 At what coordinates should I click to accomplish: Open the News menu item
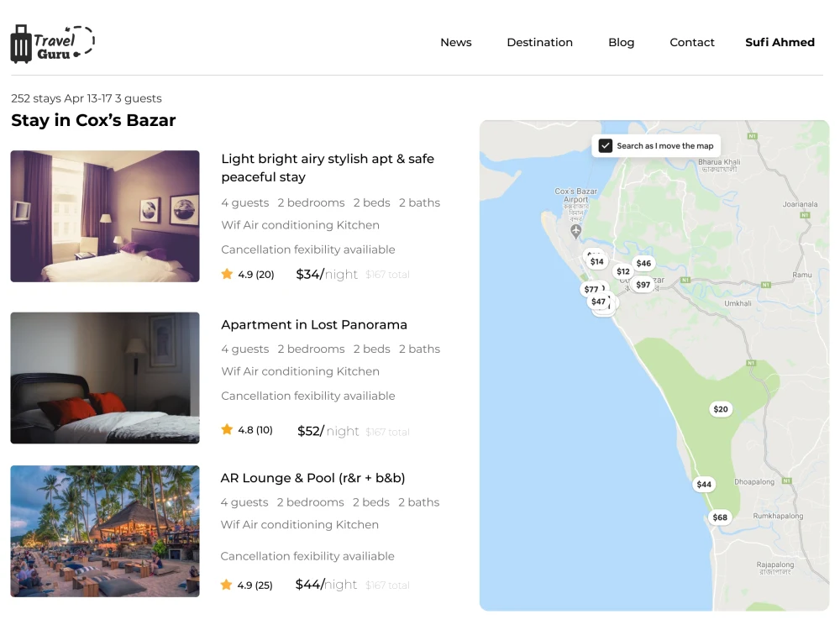(456, 42)
